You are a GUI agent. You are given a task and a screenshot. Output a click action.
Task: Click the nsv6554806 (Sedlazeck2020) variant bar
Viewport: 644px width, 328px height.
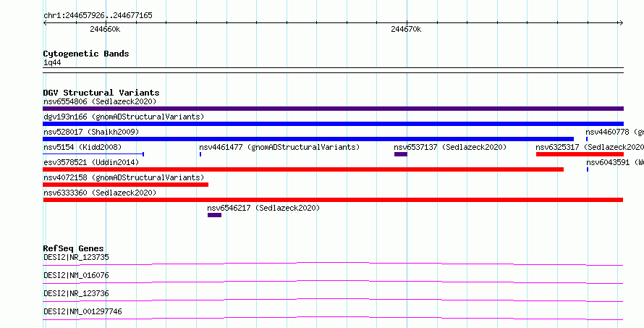(333, 109)
